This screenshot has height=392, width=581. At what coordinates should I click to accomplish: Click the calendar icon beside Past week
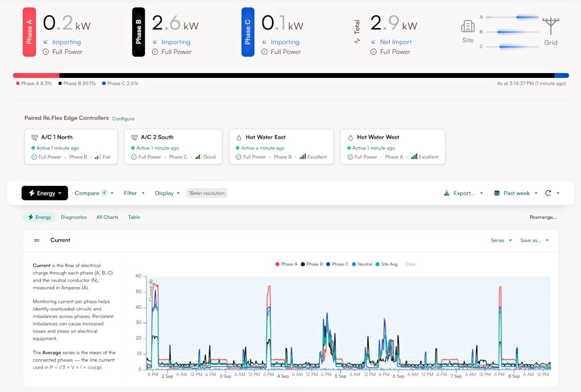[497, 193]
